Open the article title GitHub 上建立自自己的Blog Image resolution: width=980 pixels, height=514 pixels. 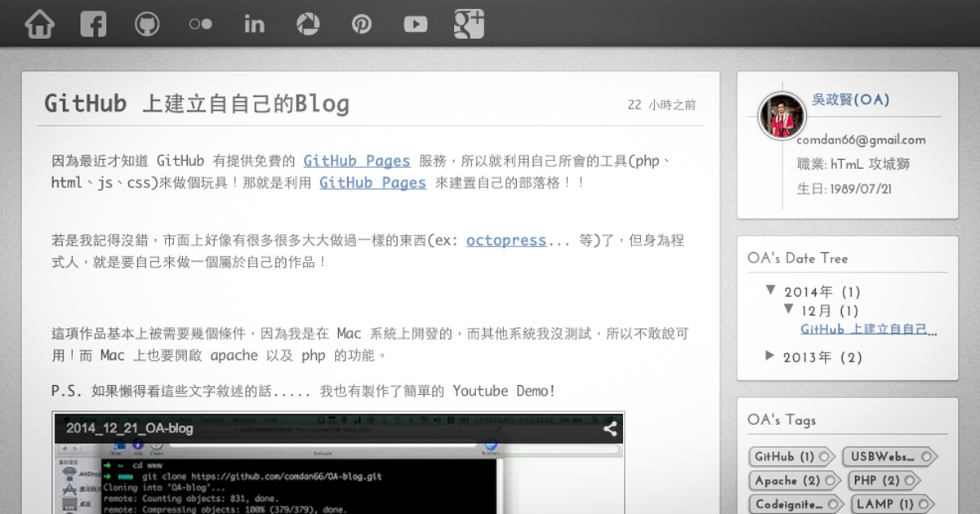point(197,104)
